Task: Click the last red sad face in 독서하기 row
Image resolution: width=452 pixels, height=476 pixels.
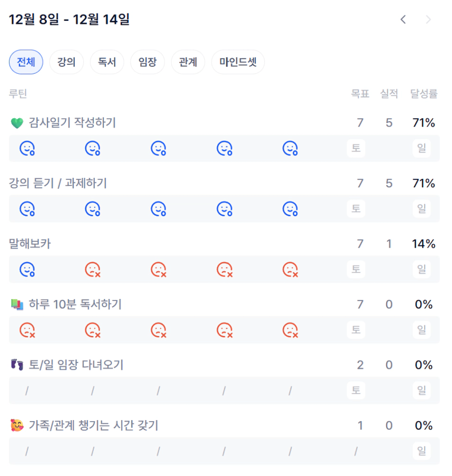Action: (290, 330)
